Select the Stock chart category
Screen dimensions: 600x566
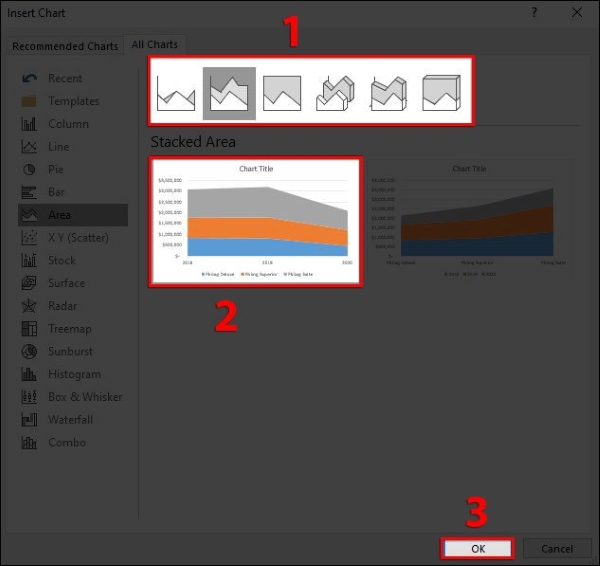tap(73, 261)
